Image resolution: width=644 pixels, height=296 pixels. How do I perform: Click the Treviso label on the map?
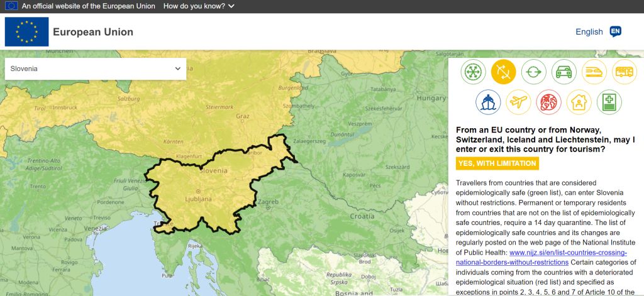tap(101, 218)
